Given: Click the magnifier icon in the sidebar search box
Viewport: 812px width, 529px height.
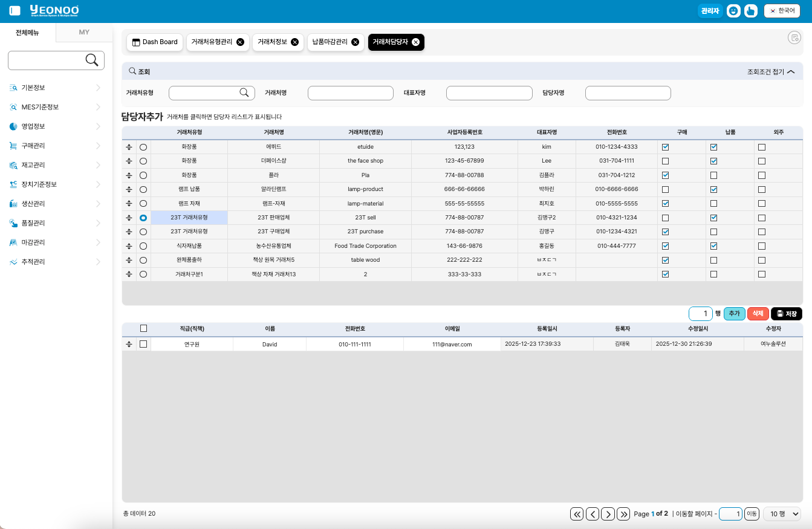Looking at the screenshot, I should (x=92, y=60).
